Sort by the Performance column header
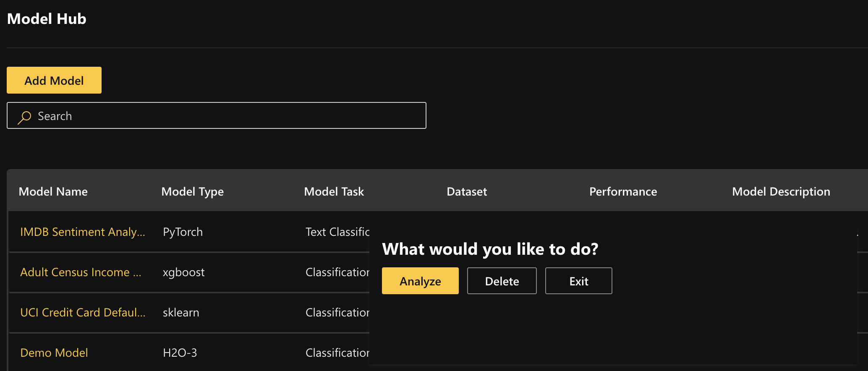The height and width of the screenshot is (371, 868). [623, 192]
